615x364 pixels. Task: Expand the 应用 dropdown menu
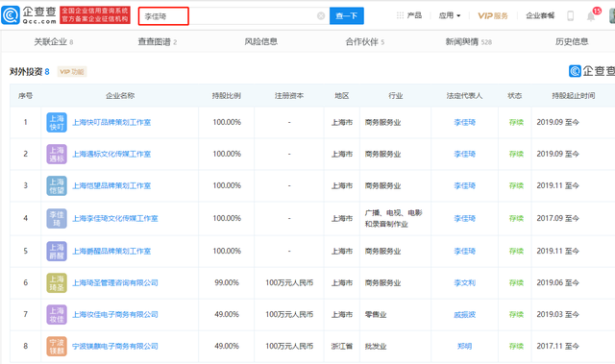pos(450,15)
